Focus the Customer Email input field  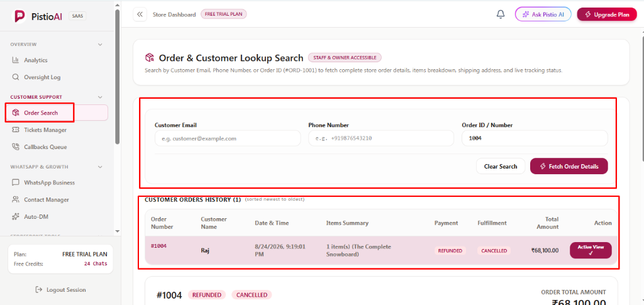pos(228,138)
